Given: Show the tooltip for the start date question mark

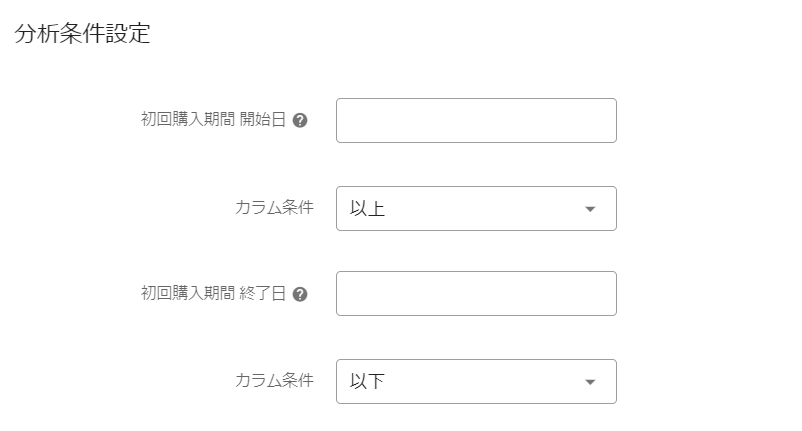Looking at the screenshot, I should (x=300, y=120).
